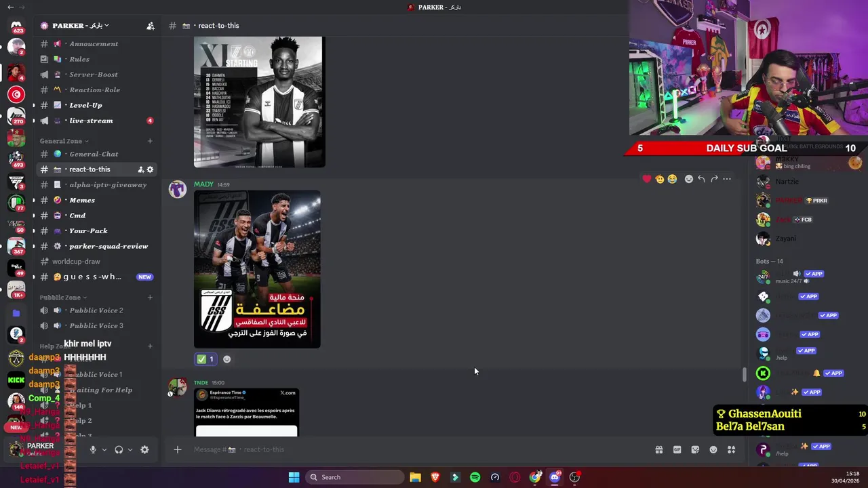Open User Settings gear in user panel
Screen dimensions: 868x488
click(x=144, y=449)
